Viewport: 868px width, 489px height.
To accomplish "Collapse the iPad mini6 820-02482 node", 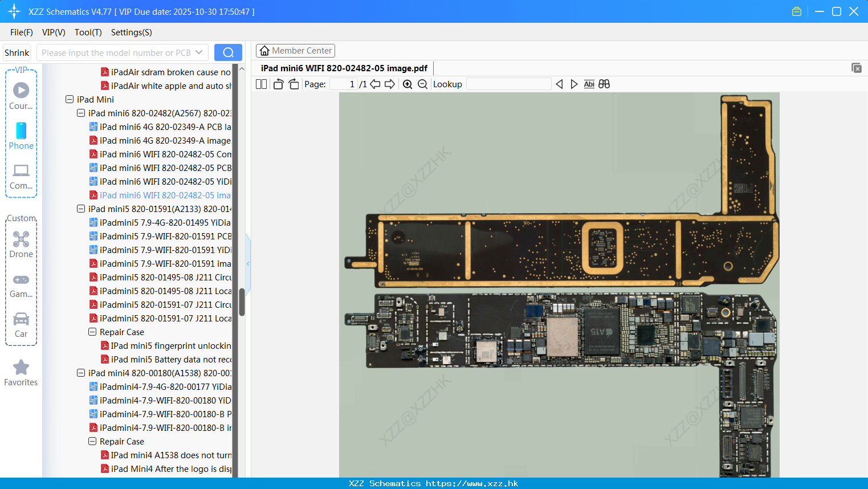I will point(81,113).
